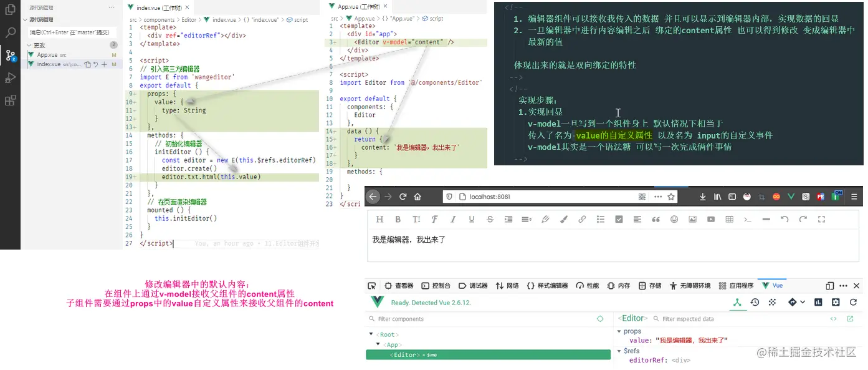The height and width of the screenshot is (370, 868).
Task: Activate devtools element picker
Action: (372, 286)
